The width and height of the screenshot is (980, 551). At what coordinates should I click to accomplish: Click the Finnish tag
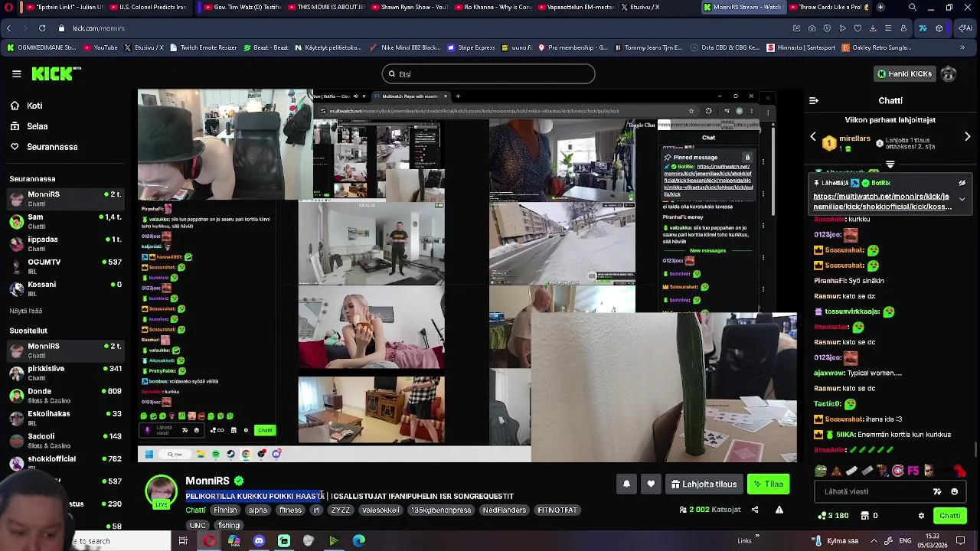(225, 510)
